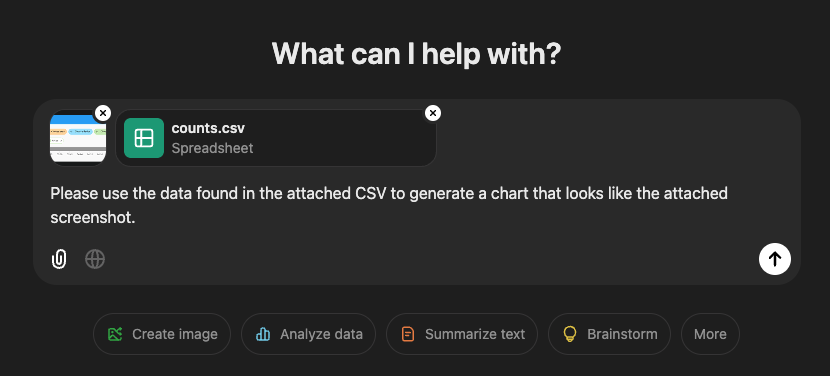Image resolution: width=830 pixels, height=376 pixels.
Task: Click the green spreadsheet file icon
Action: tap(144, 138)
